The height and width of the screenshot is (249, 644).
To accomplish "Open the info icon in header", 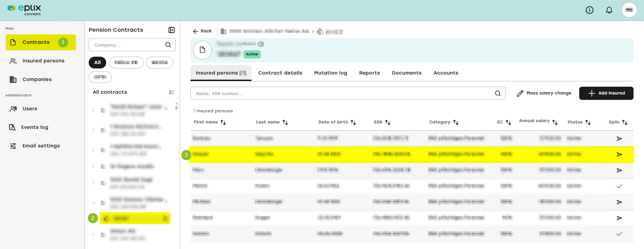I will pyautogui.click(x=589, y=10).
